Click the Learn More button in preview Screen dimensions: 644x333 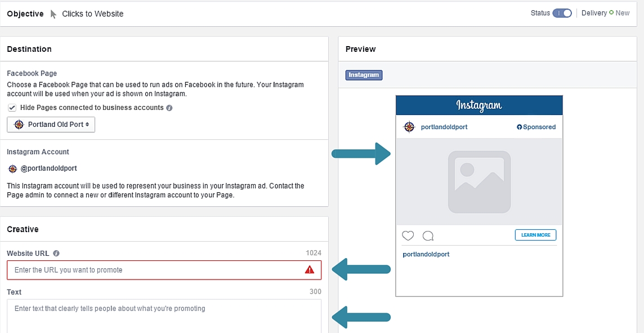tap(535, 235)
